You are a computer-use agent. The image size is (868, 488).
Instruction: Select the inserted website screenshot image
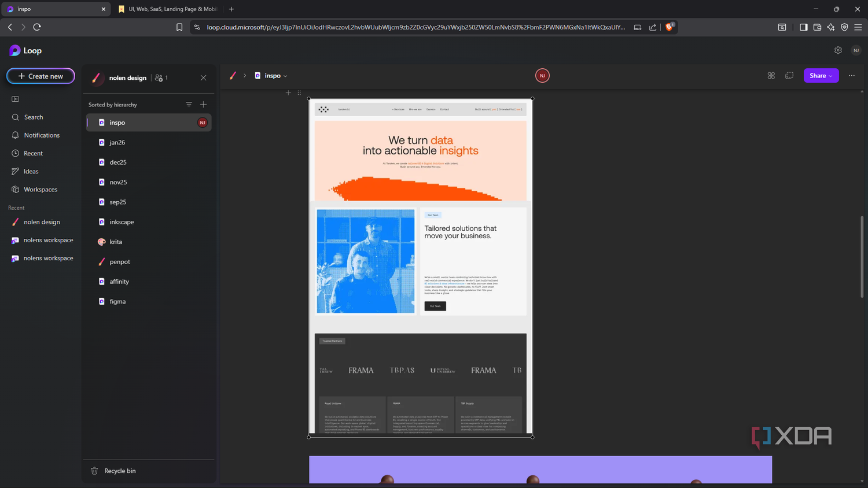(421, 268)
